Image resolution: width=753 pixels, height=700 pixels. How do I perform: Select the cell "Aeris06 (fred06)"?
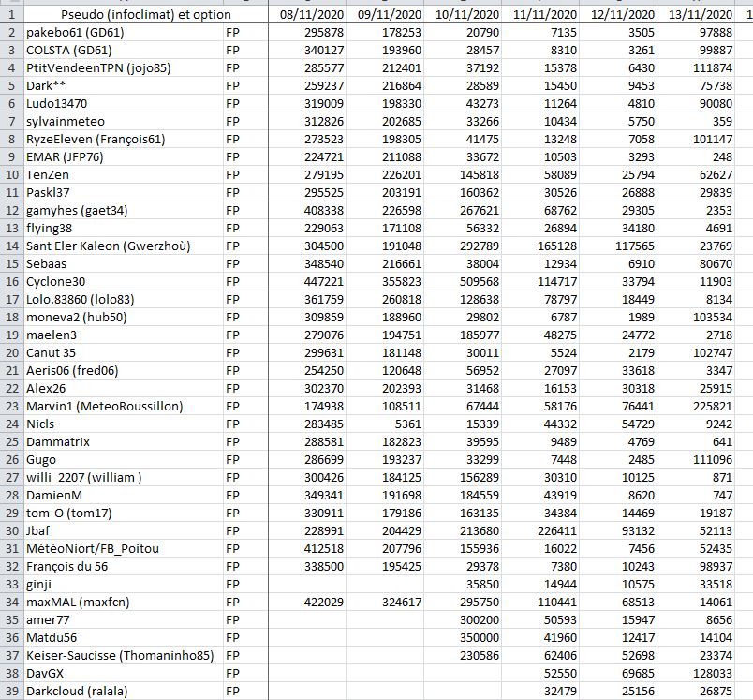tap(124, 370)
